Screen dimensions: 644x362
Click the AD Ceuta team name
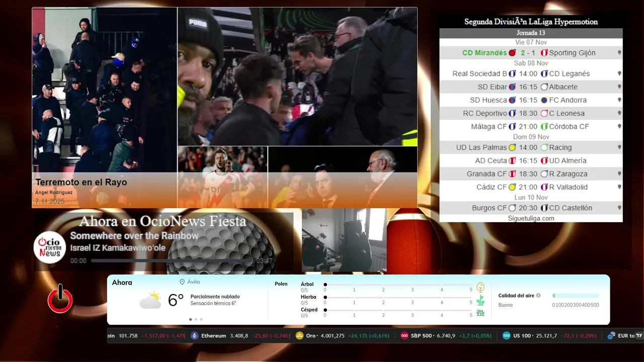click(x=491, y=161)
